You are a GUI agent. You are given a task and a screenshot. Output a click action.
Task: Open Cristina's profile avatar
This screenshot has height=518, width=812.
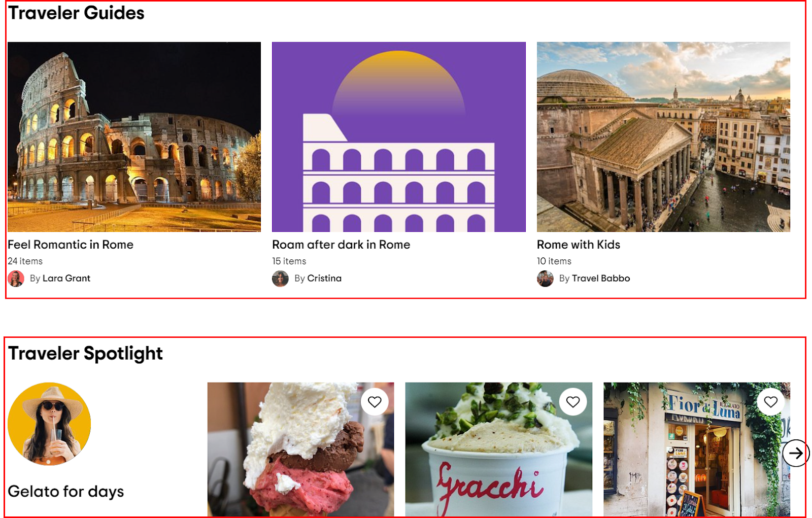pyautogui.click(x=280, y=279)
